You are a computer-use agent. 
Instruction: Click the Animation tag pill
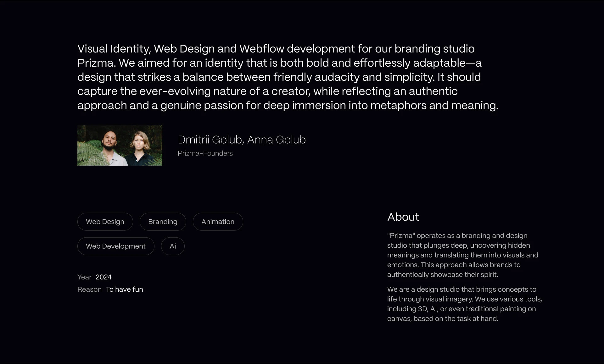click(x=218, y=222)
